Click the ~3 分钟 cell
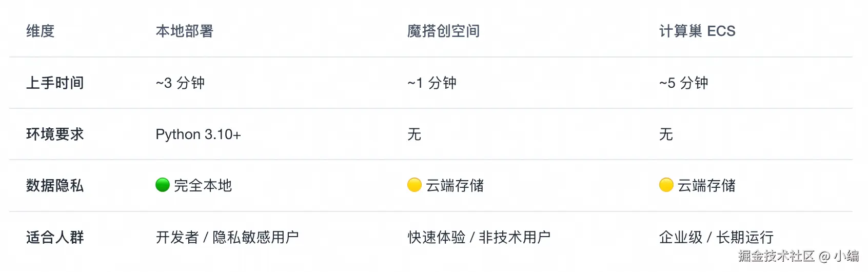Screen dimensions: 868x272 pyautogui.click(x=180, y=83)
